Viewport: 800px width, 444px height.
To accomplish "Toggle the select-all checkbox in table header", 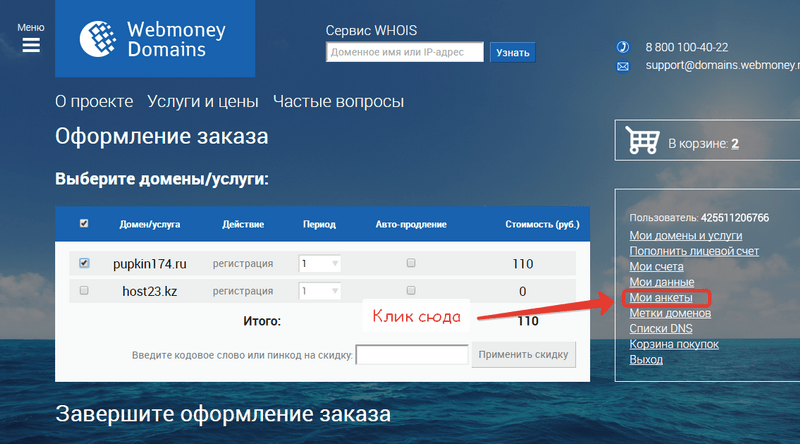I will pyautogui.click(x=84, y=223).
